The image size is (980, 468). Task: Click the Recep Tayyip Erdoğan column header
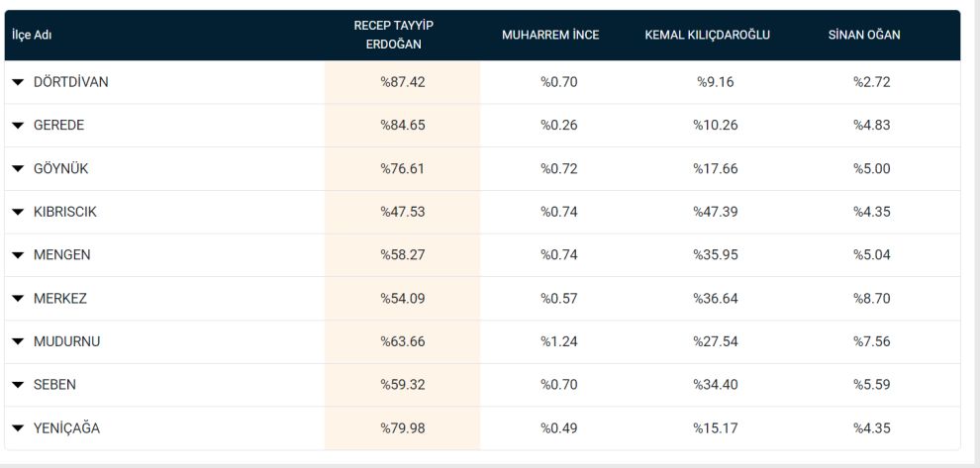[x=393, y=35]
